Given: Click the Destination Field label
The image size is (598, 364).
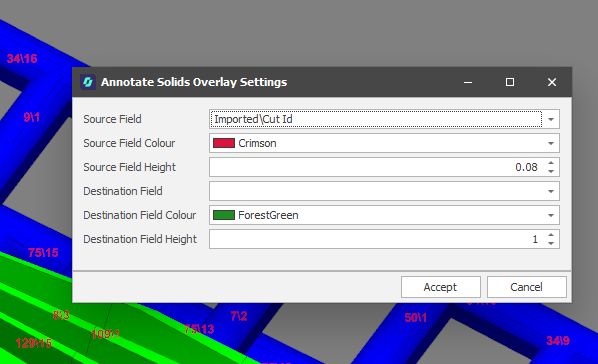Looking at the screenshot, I should click(123, 191).
